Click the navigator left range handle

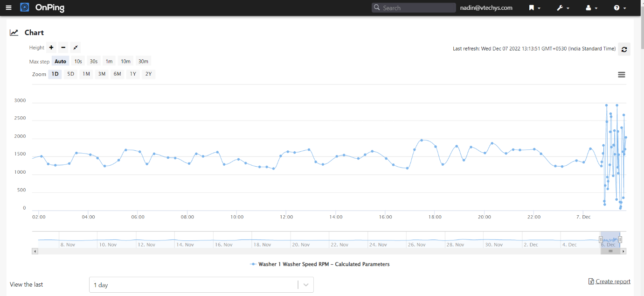601,240
